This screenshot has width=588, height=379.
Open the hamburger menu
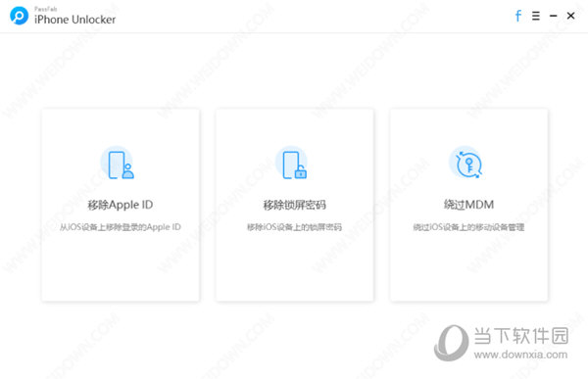pyautogui.click(x=536, y=16)
